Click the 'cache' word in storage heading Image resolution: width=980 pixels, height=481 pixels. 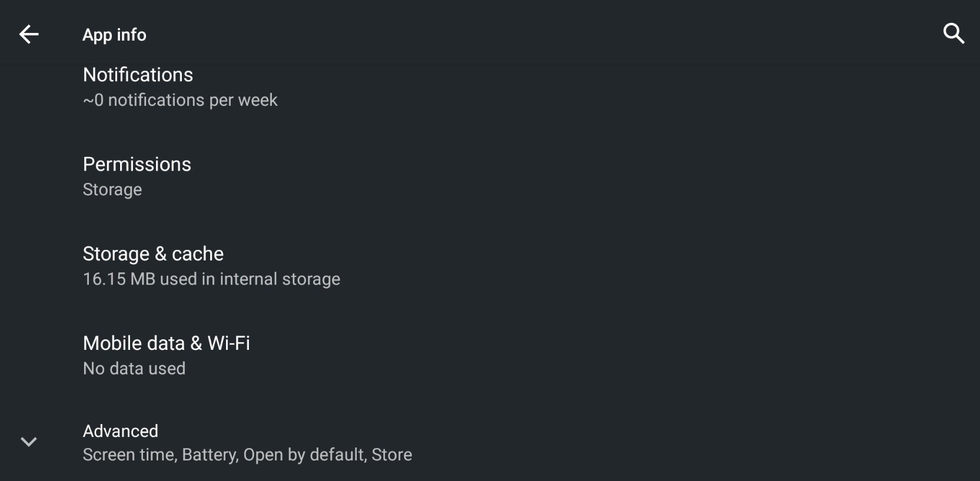pyautogui.click(x=198, y=254)
